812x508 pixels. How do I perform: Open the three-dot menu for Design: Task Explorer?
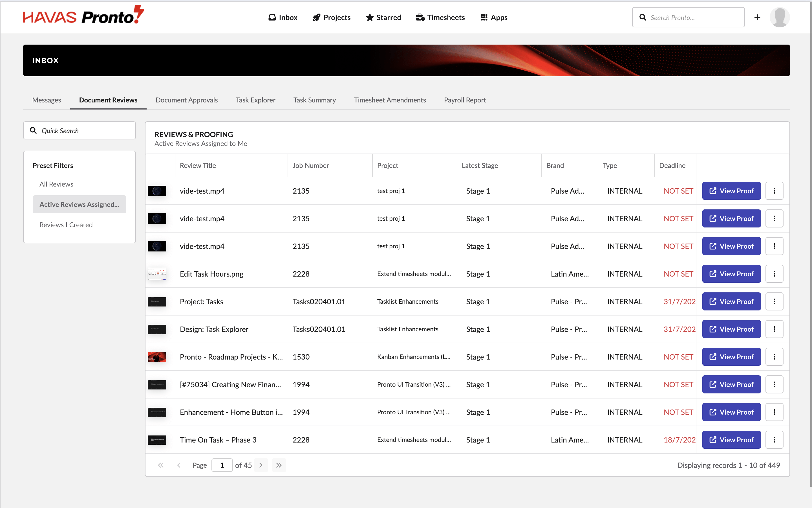[775, 329]
